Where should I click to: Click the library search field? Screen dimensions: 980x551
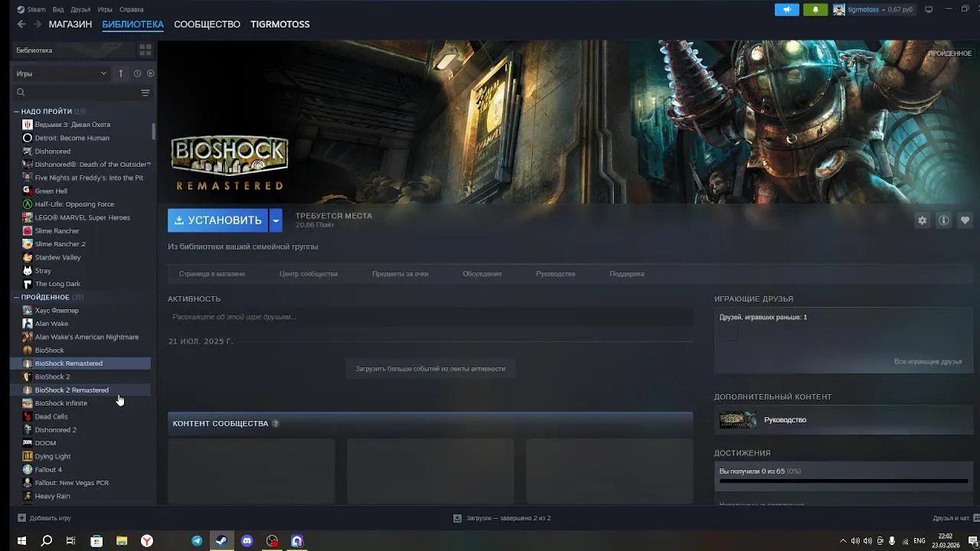coord(77,93)
